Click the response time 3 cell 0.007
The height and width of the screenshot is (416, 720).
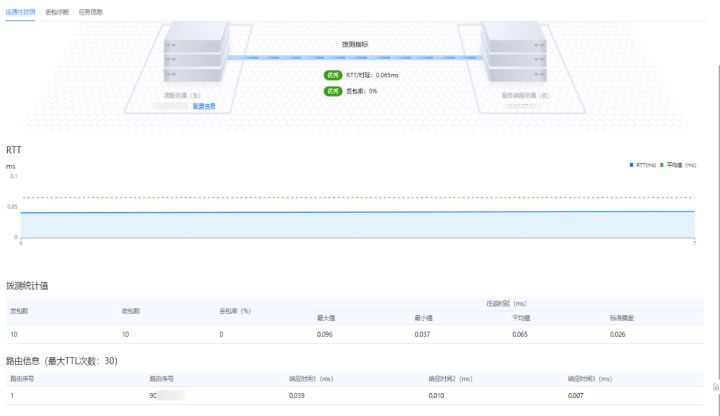coord(575,395)
